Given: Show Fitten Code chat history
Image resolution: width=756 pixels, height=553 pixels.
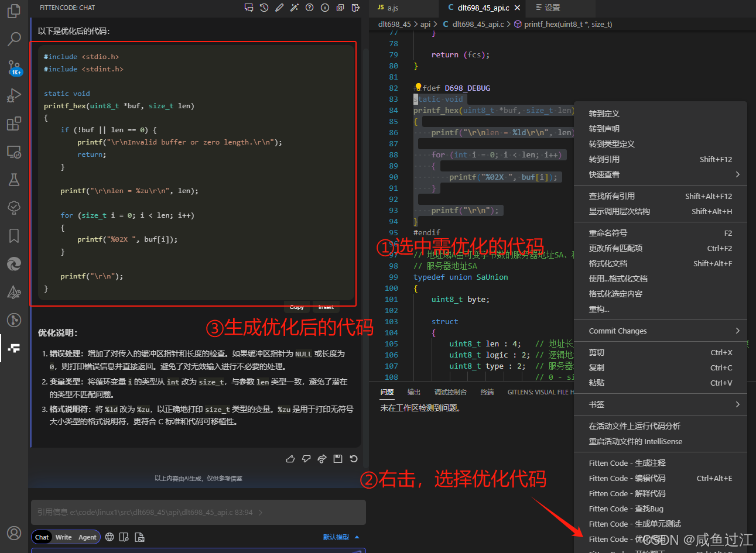Looking at the screenshot, I should tap(264, 8).
